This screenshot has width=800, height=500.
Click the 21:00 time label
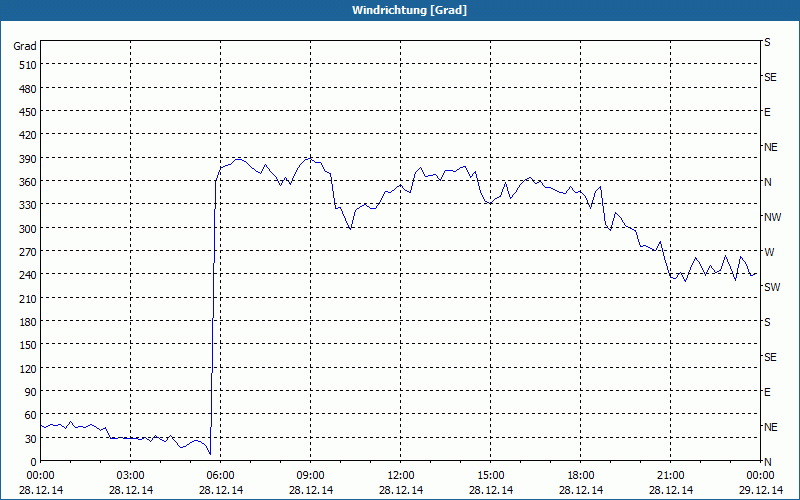tap(670, 476)
